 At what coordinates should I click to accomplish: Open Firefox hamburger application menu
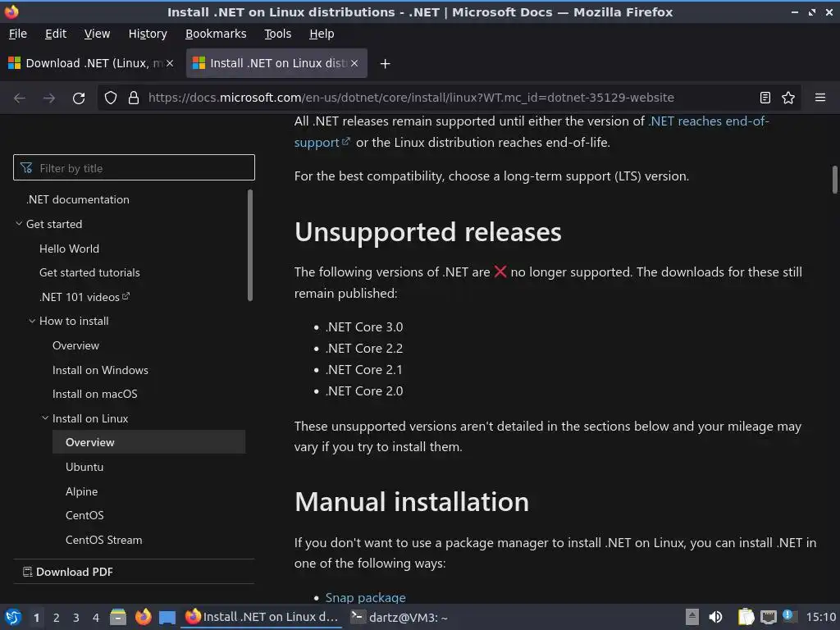click(x=819, y=98)
